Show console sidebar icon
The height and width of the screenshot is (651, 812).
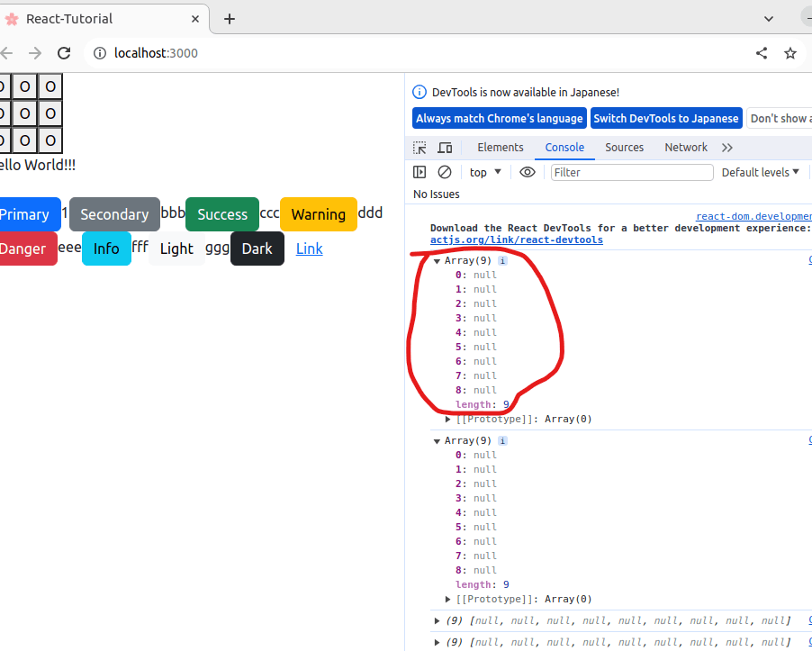pyautogui.click(x=420, y=172)
